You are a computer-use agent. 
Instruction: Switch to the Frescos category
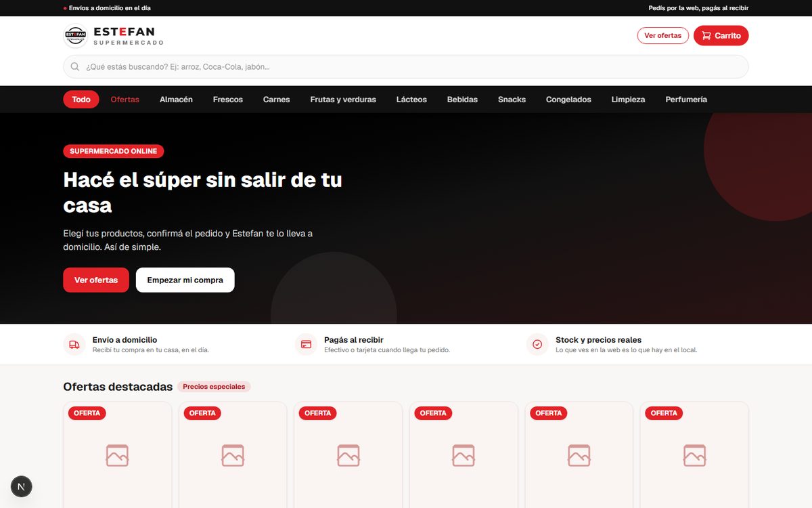(228, 100)
